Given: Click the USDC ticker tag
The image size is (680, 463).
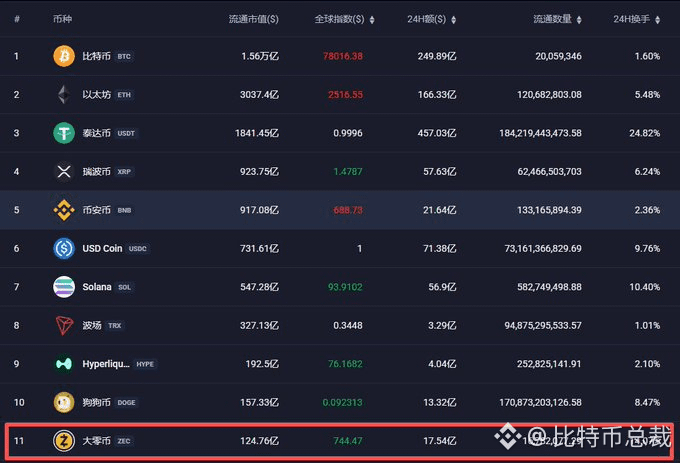Looking at the screenshot, I should (x=137, y=249).
